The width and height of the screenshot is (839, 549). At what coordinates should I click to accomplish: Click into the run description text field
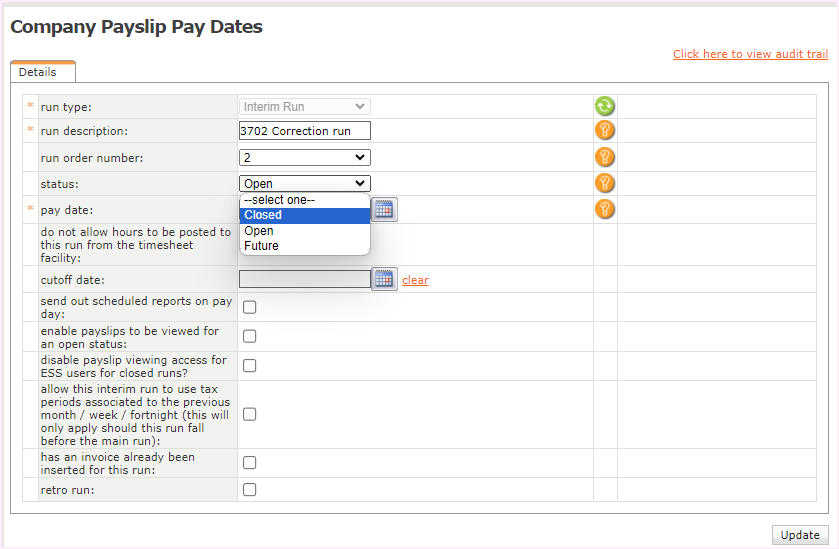(x=304, y=131)
